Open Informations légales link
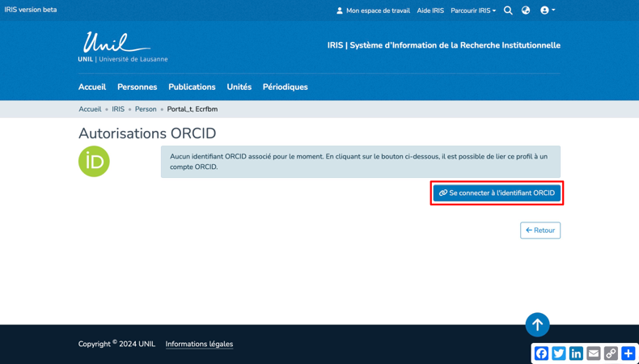 coord(199,344)
